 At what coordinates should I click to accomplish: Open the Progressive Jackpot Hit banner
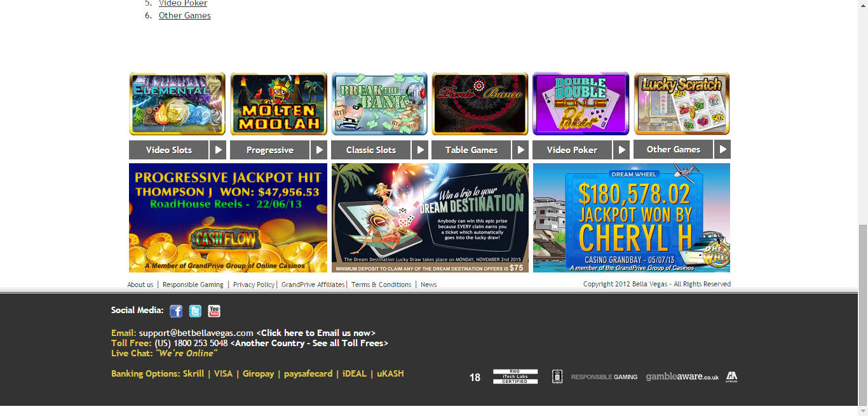pos(228,218)
